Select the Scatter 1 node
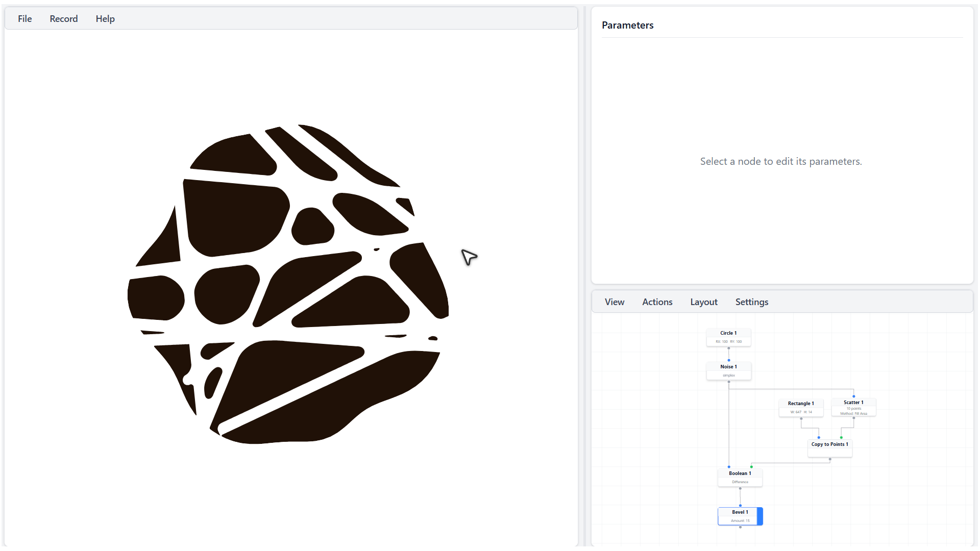The image size is (980, 551). pos(853,403)
